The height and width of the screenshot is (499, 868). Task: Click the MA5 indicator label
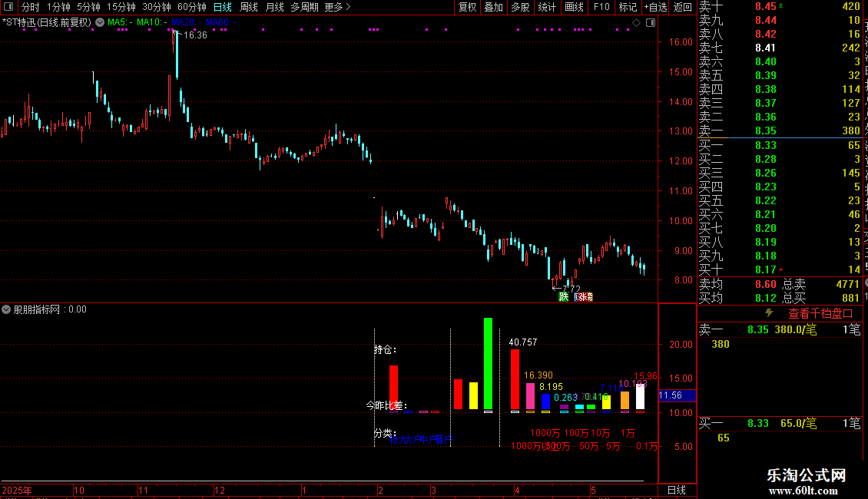[119, 22]
